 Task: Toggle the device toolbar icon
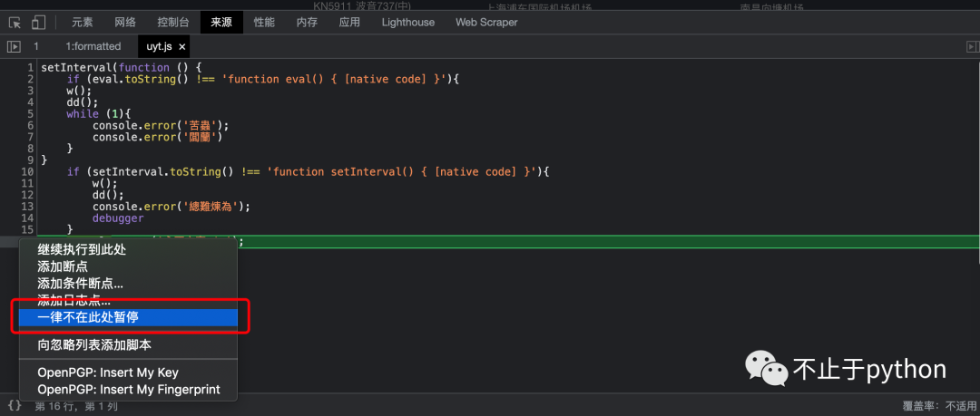click(38, 22)
